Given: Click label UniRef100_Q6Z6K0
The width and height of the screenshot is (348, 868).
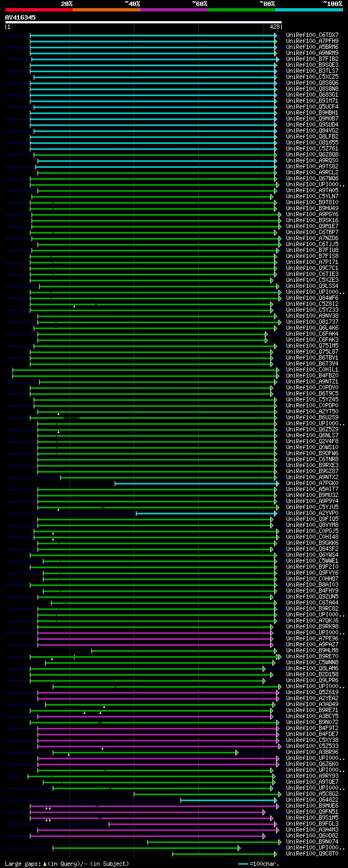Looking at the screenshot, I should click(312, 764).
